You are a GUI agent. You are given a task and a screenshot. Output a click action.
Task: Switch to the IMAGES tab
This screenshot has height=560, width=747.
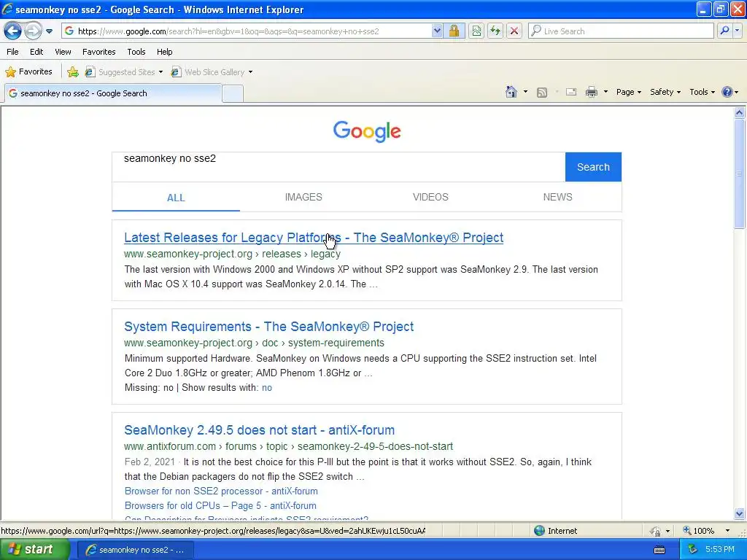[303, 197]
